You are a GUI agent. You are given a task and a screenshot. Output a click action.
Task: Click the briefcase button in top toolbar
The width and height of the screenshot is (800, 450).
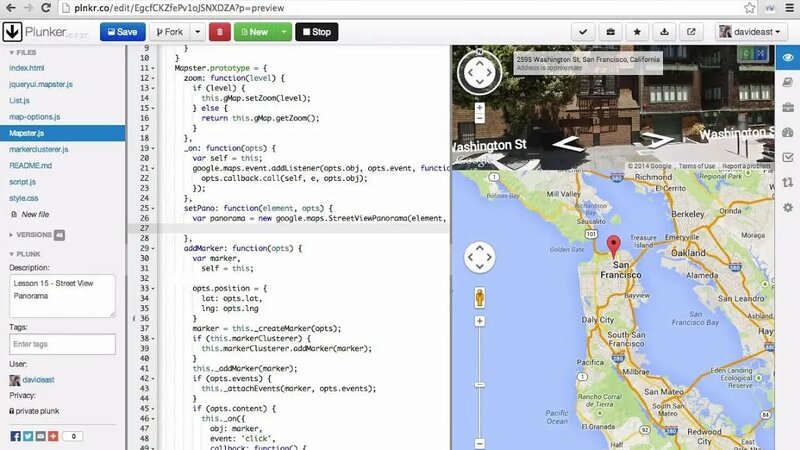610,32
